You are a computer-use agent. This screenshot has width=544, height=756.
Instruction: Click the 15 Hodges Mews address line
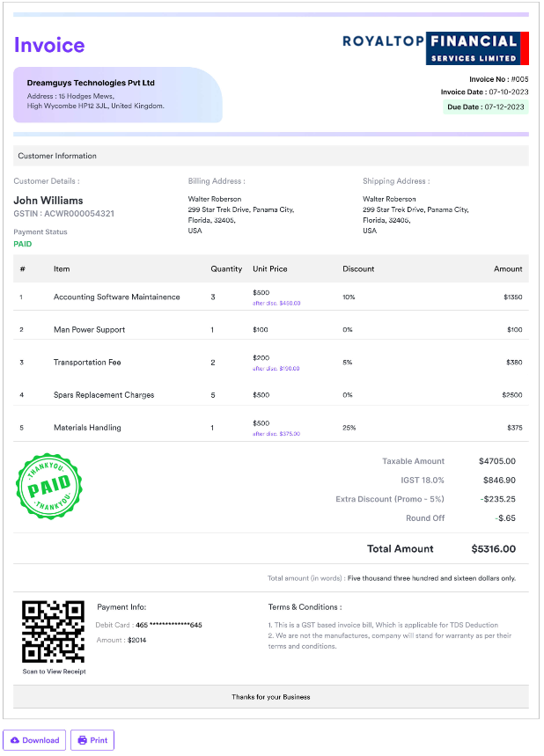coord(70,96)
